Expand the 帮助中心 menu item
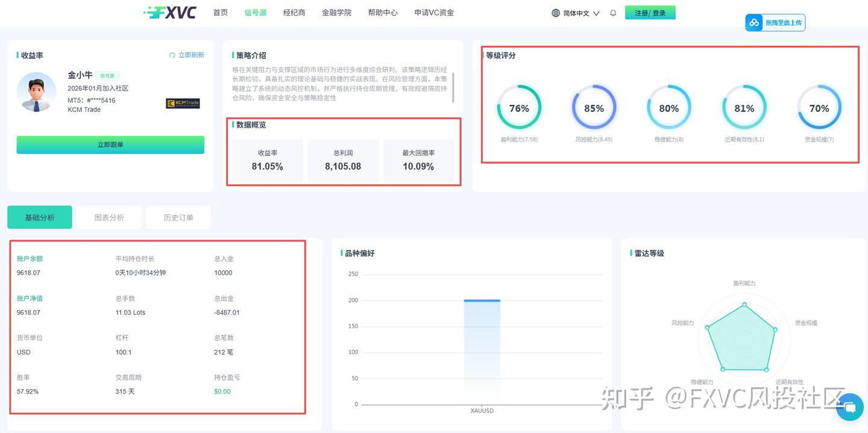 pos(383,12)
